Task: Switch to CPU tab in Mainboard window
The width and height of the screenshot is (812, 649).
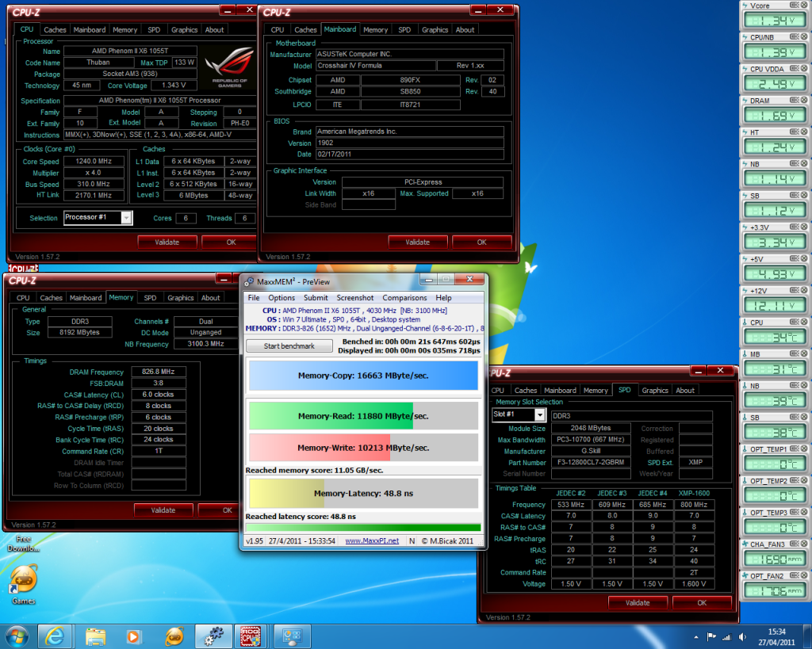Action: point(278,29)
